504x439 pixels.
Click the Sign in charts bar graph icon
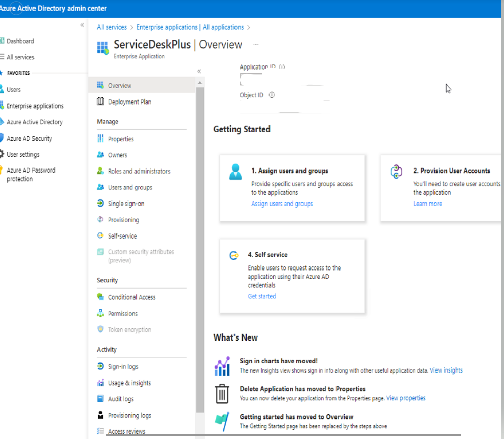point(222,366)
